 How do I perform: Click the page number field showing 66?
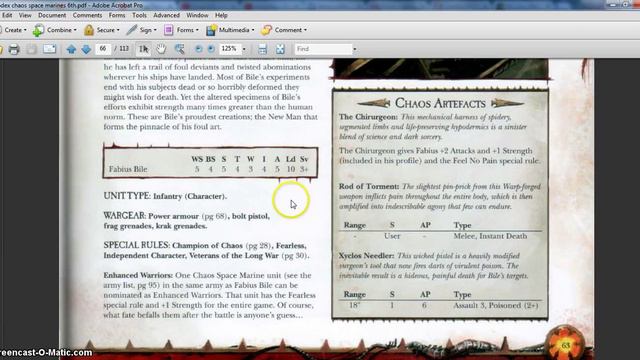pyautogui.click(x=103, y=49)
